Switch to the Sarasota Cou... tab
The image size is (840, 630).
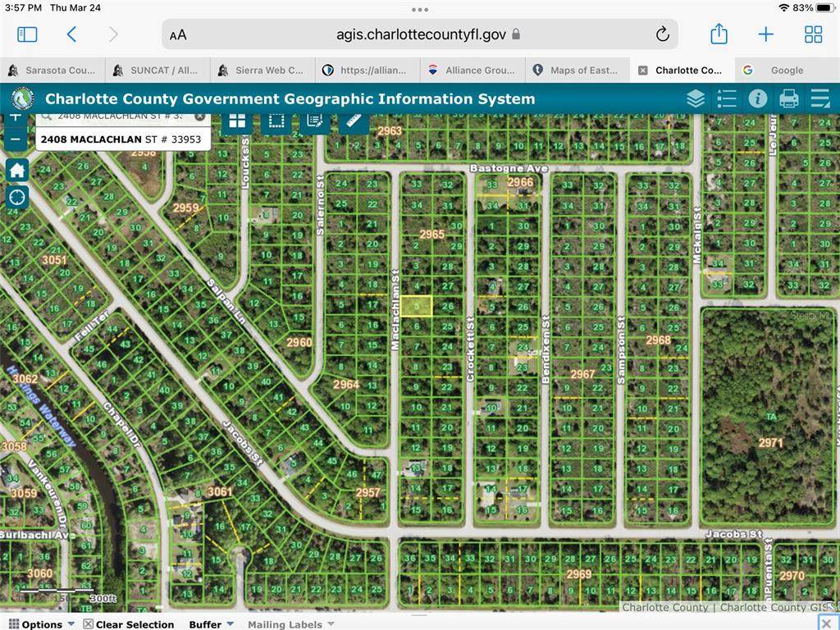52,71
